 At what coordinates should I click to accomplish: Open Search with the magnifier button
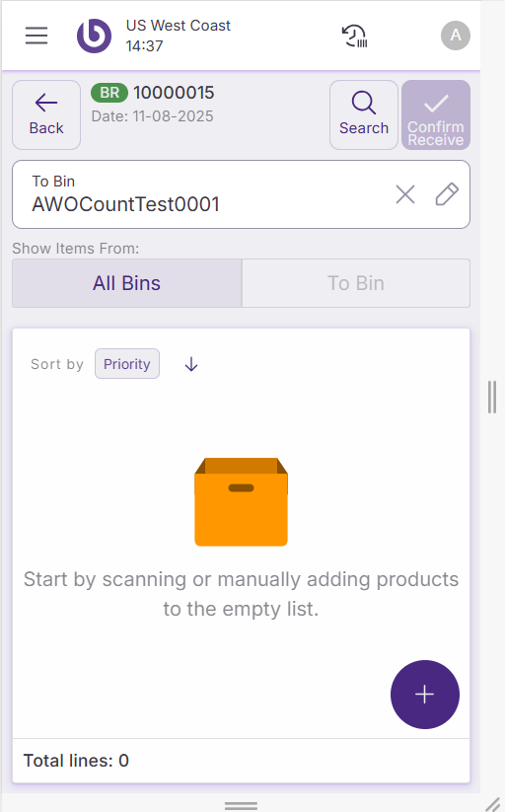coord(364,115)
